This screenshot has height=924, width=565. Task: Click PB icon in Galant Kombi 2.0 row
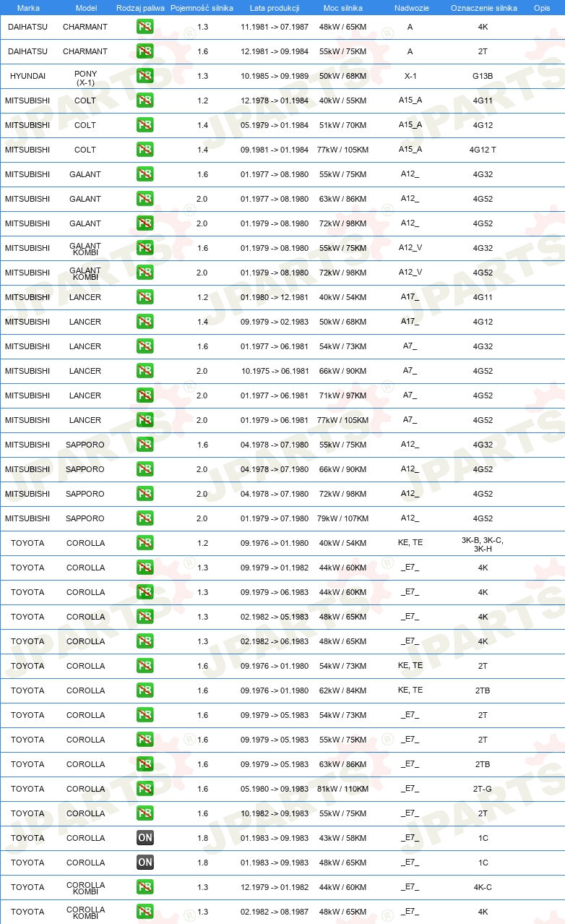(x=145, y=273)
